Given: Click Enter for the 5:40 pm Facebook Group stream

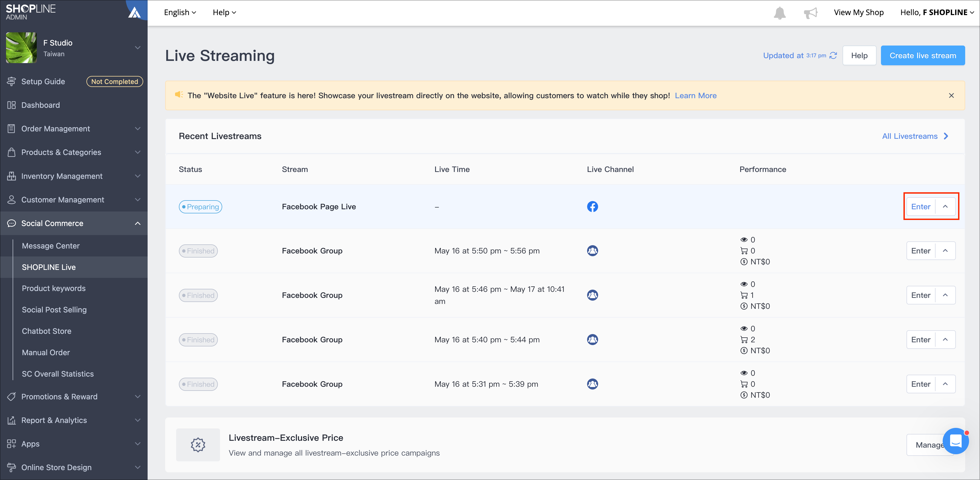Looking at the screenshot, I should click(921, 340).
